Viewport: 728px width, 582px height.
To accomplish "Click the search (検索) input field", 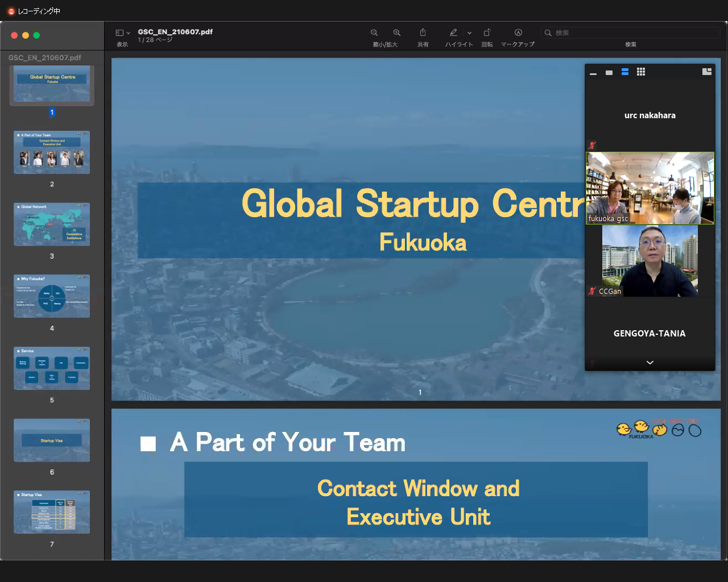I will point(631,33).
